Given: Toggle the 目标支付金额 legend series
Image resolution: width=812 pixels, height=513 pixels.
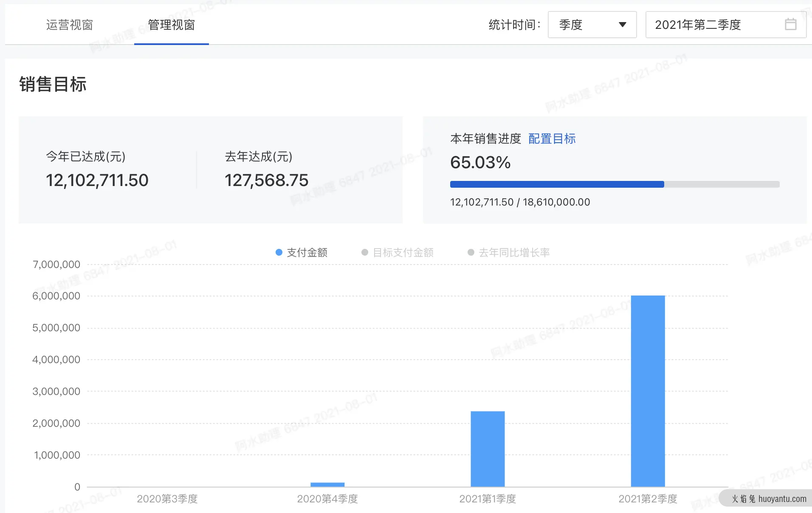Looking at the screenshot, I should point(398,253).
